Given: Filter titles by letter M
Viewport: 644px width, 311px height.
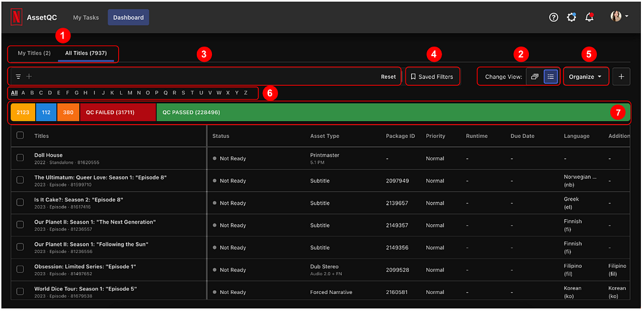Looking at the screenshot, I should coord(130,93).
